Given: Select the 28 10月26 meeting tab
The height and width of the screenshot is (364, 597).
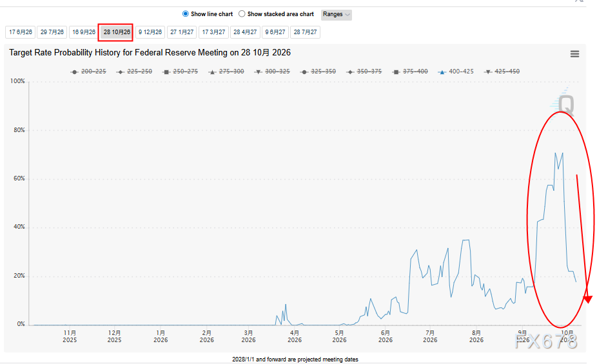Looking at the screenshot, I should click(x=117, y=32).
